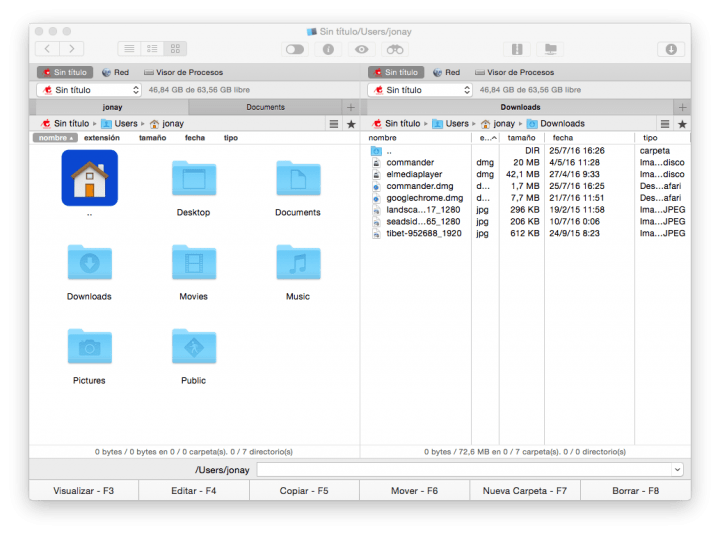Click Nueva Carpeta - F7 button
The image size is (720, 535).
click(525, 490)
